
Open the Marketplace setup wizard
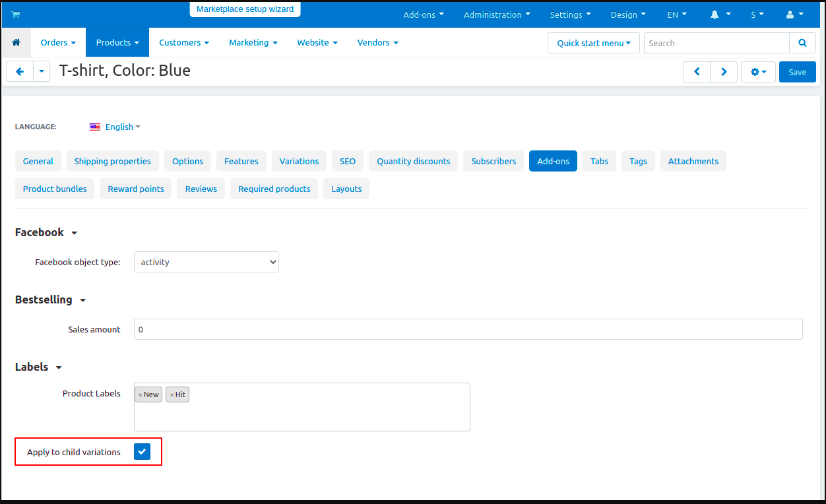pyautogui.click(x=245, y=9)
